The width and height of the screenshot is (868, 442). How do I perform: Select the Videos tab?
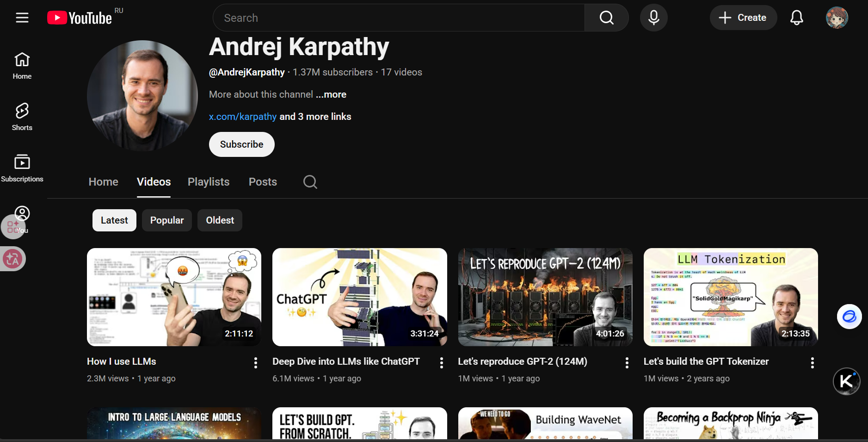tap(154, 182)
